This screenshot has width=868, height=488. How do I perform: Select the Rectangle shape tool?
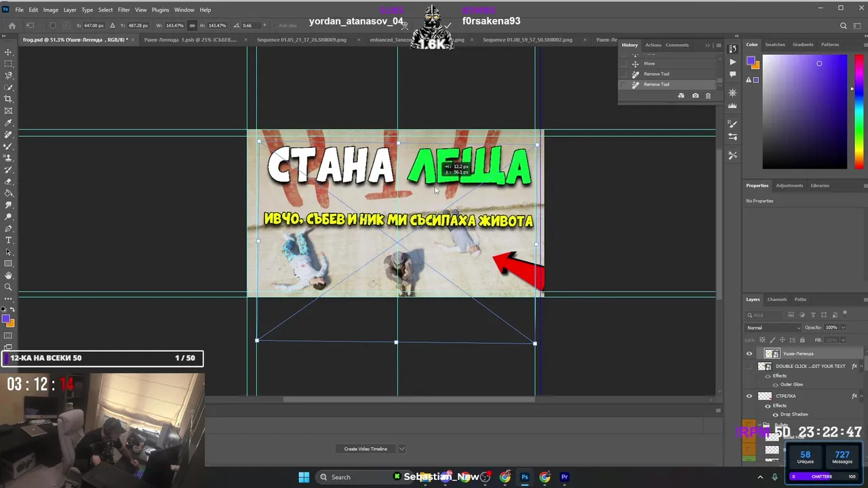tap(8, 264)
